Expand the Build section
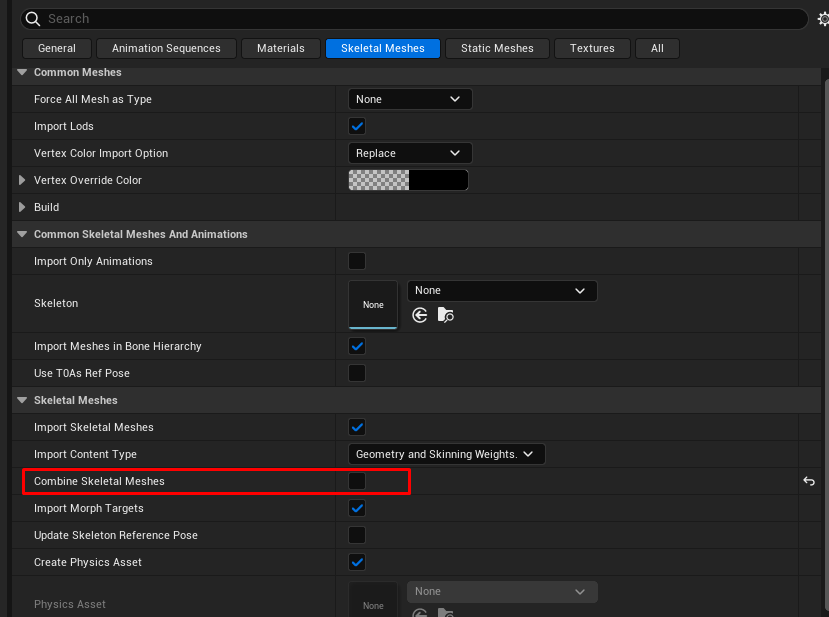829x617 pixels. 23,207
